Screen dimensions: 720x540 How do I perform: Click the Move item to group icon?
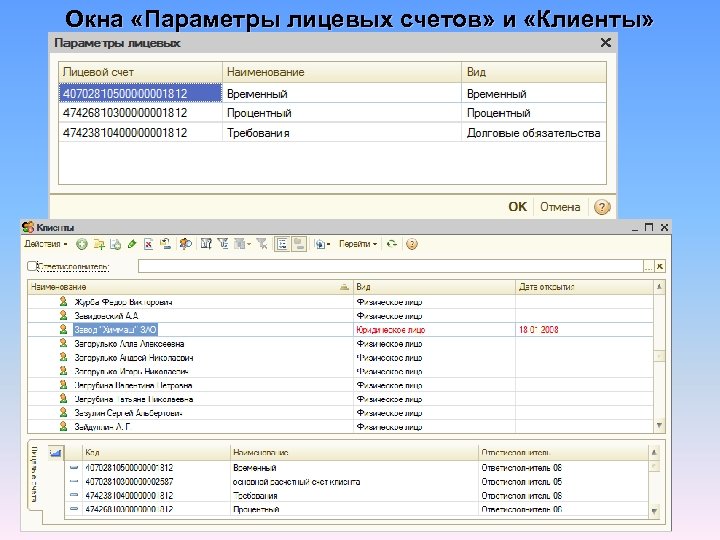coord(165,244)
